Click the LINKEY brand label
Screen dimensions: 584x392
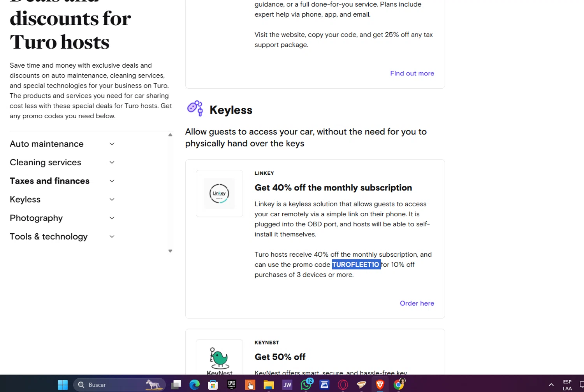[264, 173]
